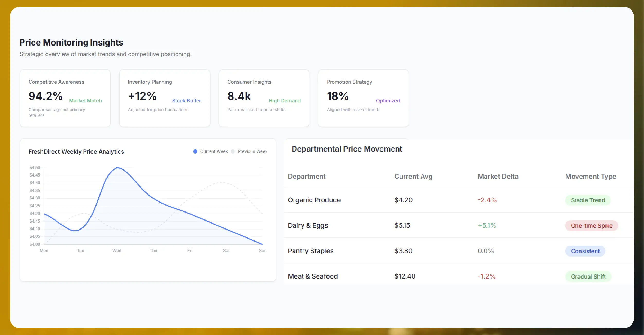Open the Inventory Planning card
Screen dimensions: 644x335
tap(164, 99)
